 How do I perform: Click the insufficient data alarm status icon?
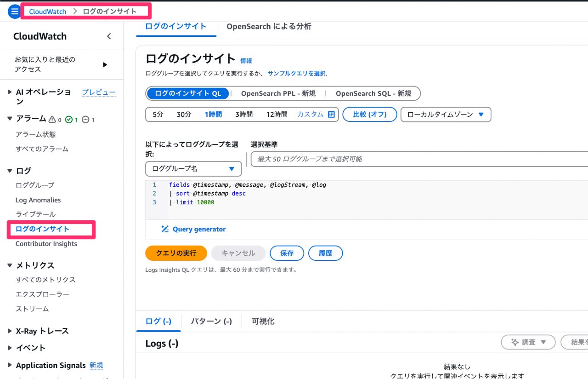coord(85,120)
